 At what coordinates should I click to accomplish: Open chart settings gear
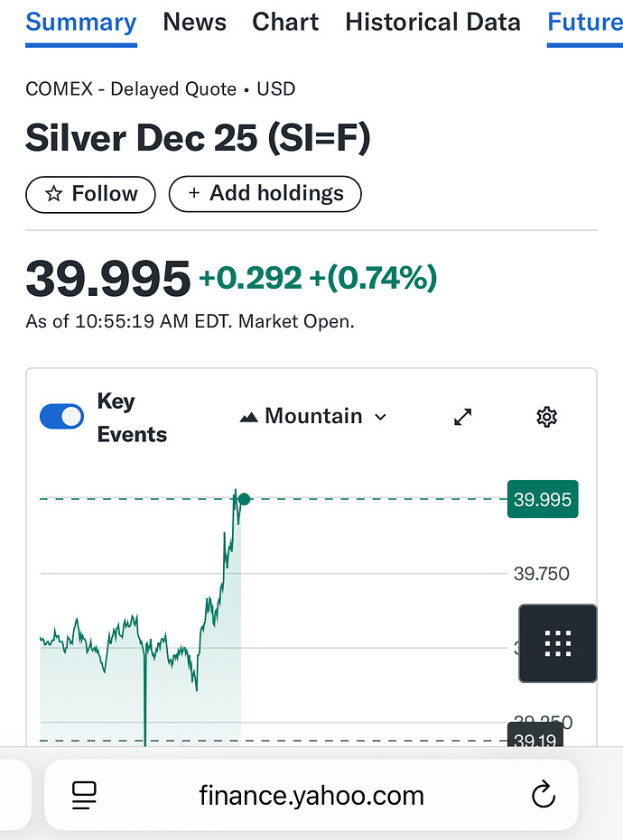546,416
